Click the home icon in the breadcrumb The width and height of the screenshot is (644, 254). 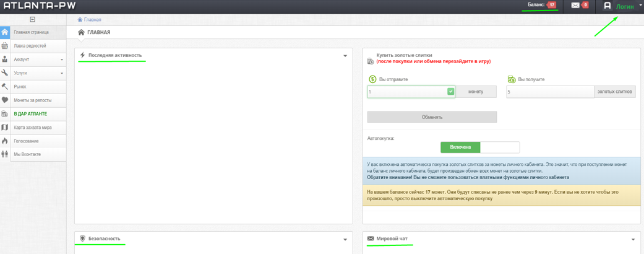(x=80, y=19)
